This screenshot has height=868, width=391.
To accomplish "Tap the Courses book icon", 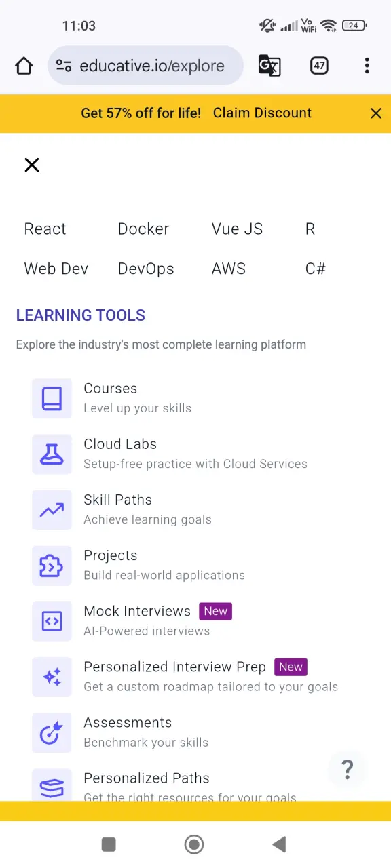I will point(52,398).
